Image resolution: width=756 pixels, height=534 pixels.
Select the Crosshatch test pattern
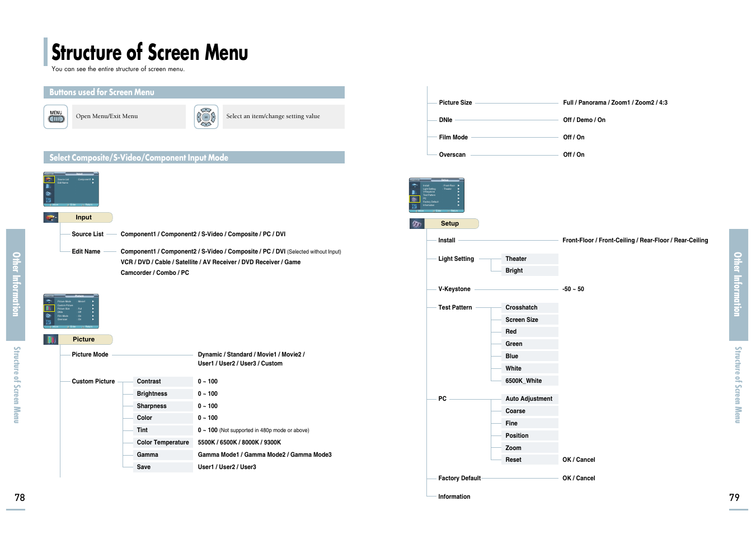coord(530,308)
